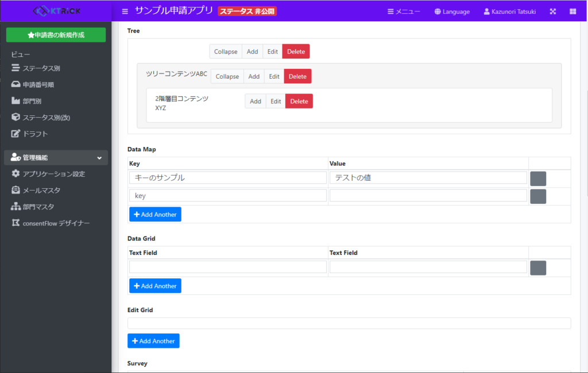Click Add on 2階層目コンテンツ node
The image size is (588, 373).
pyautogui.click(x=256, y=101)
